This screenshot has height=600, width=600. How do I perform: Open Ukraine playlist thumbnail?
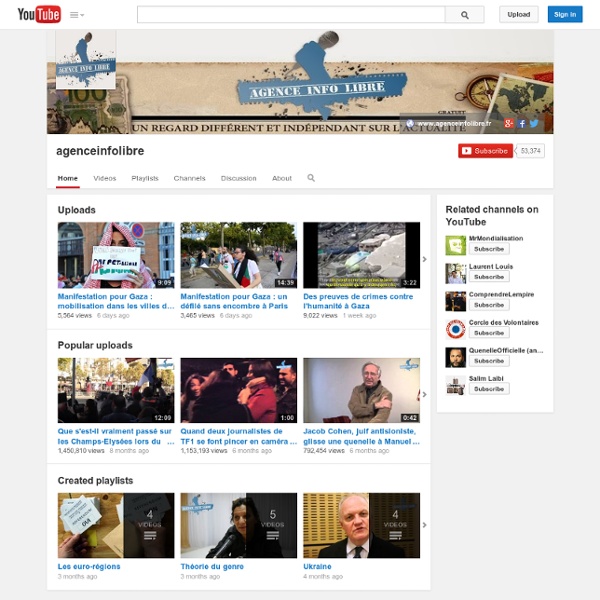[362, 525]
